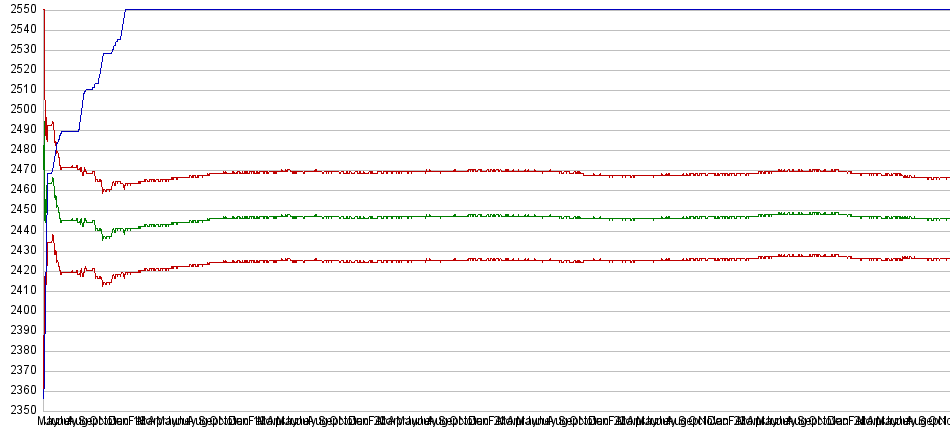Viewport: 950px width, 435px height.
Task: Click the 2500 y-axis value label
Action: pyautogui.click(x=21, y=109)
